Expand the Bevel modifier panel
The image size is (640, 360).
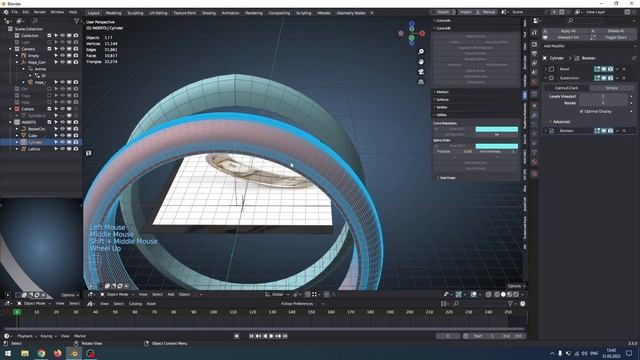(546, 69)
